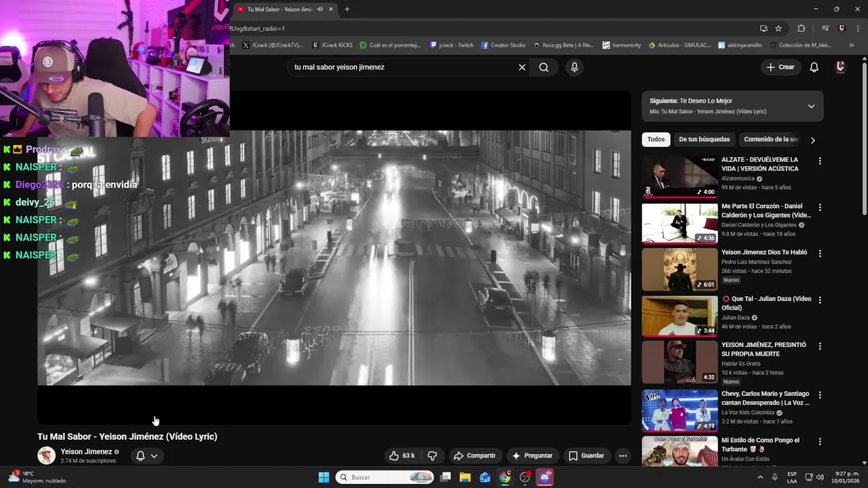
Task: Open the YouTube account avatar menu
Action: pos(840,67)
